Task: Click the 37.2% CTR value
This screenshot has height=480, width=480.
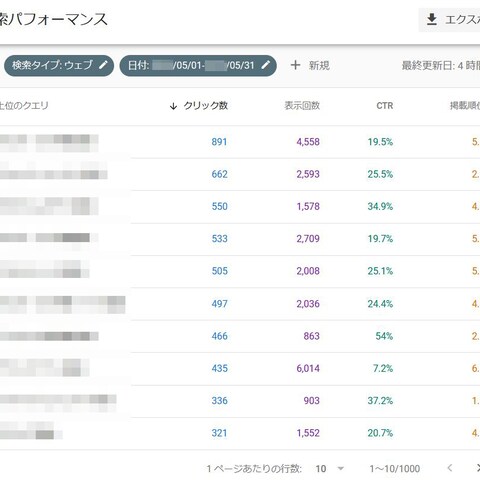Action: point(380,400)
